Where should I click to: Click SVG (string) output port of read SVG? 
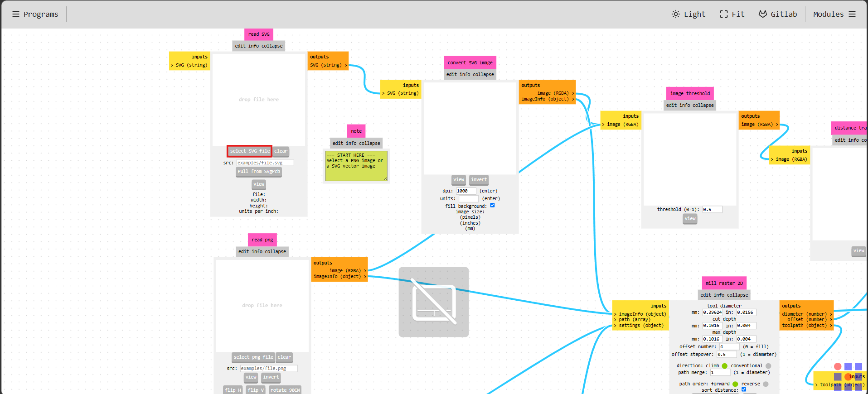pos(328,65)
